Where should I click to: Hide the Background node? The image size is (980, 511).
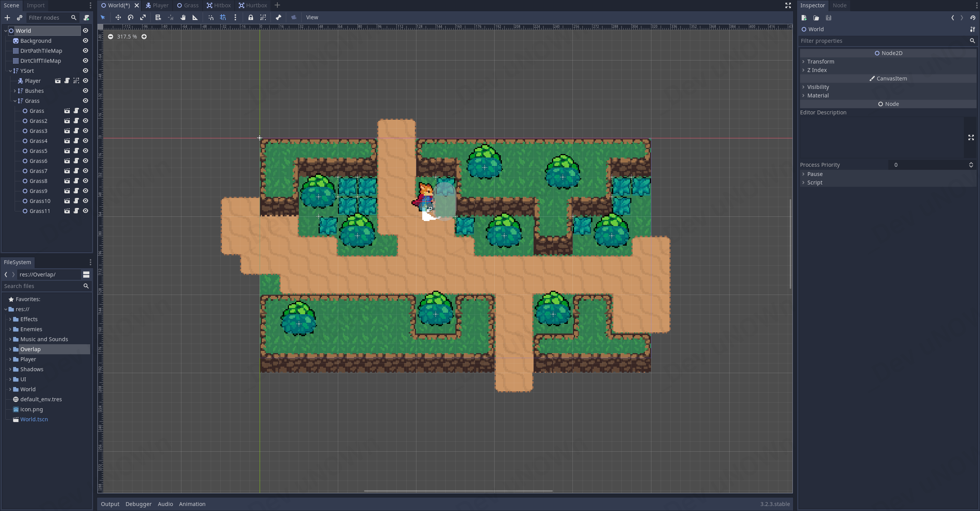click(x=86, y=41)
